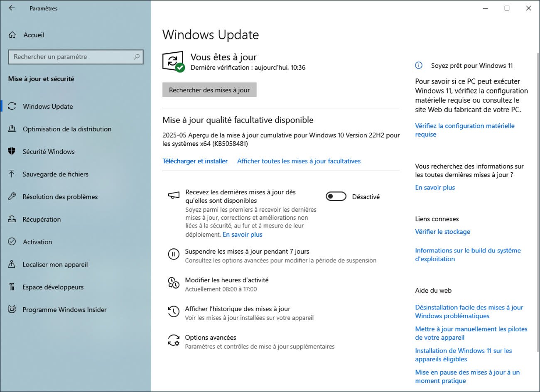Open Informations sur le build du système link

pos(468,255)
